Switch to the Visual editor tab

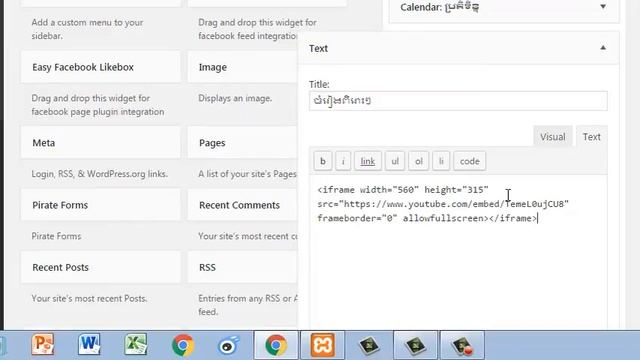553,136
